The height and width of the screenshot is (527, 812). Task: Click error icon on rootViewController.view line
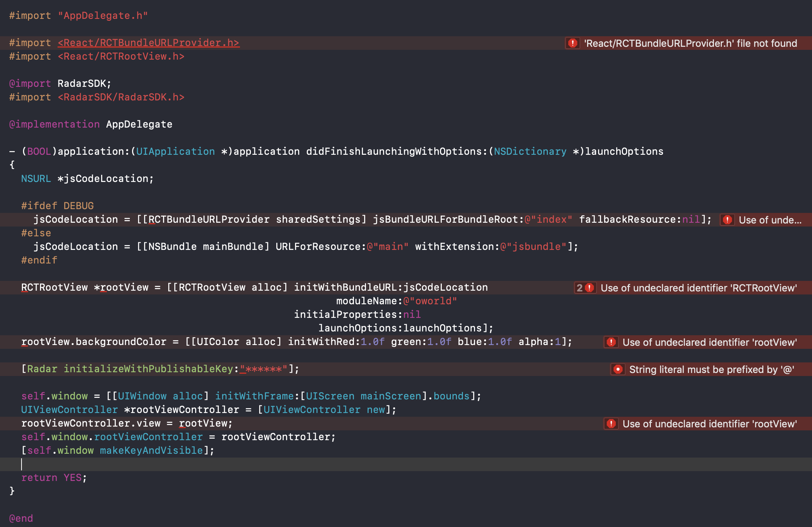click(x=611, y=424)
